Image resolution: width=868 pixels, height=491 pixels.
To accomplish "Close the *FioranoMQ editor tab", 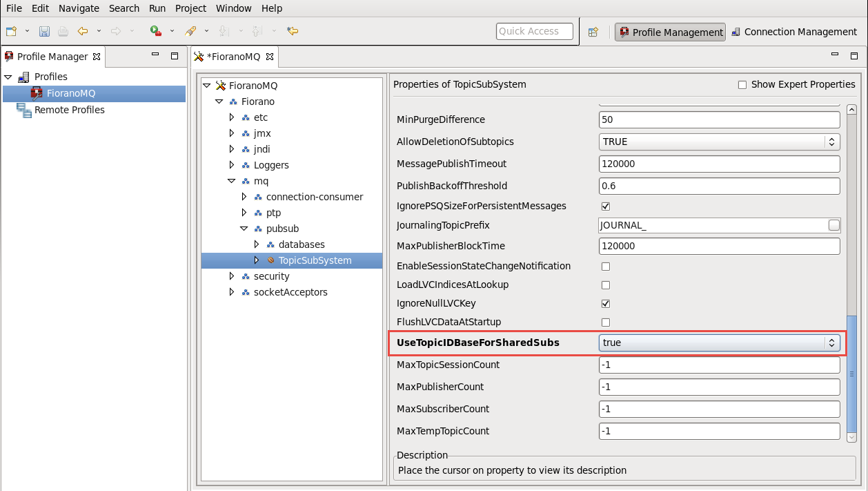I will point(270,57).
